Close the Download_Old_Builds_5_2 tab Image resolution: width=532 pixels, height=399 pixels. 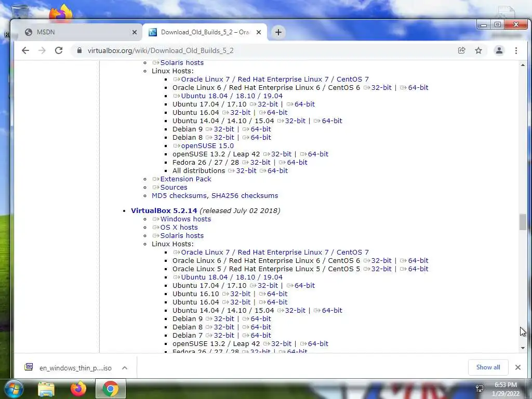[259, 32]
